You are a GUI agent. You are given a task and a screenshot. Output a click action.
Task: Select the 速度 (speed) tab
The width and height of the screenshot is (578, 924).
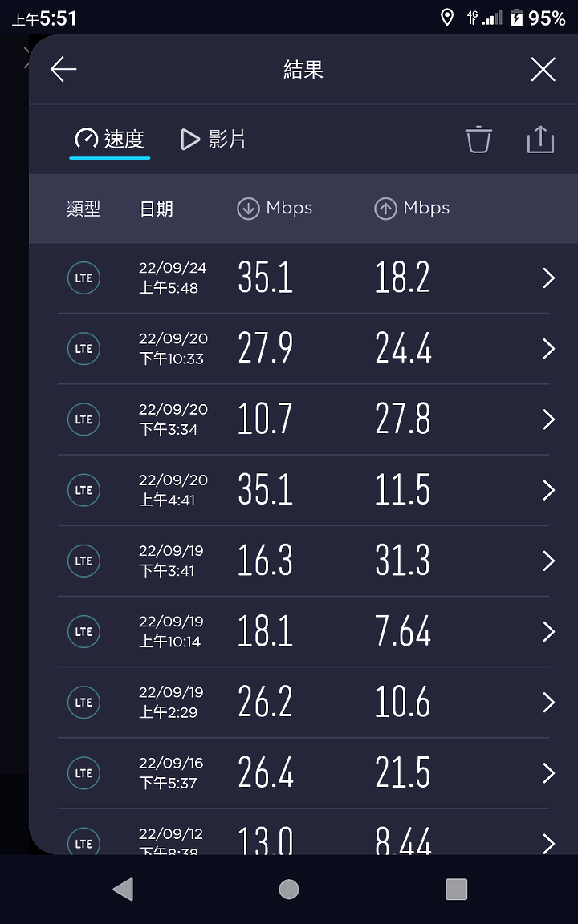(x=110, y=140)
